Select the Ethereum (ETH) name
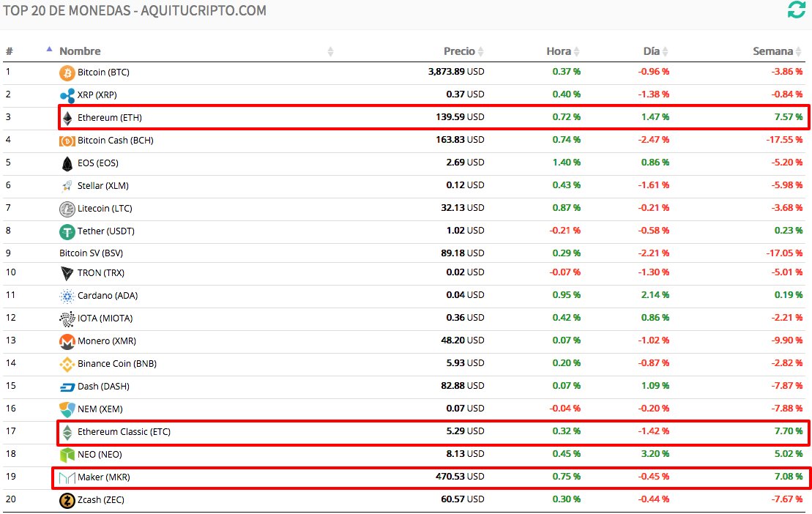 pos(109,118)
